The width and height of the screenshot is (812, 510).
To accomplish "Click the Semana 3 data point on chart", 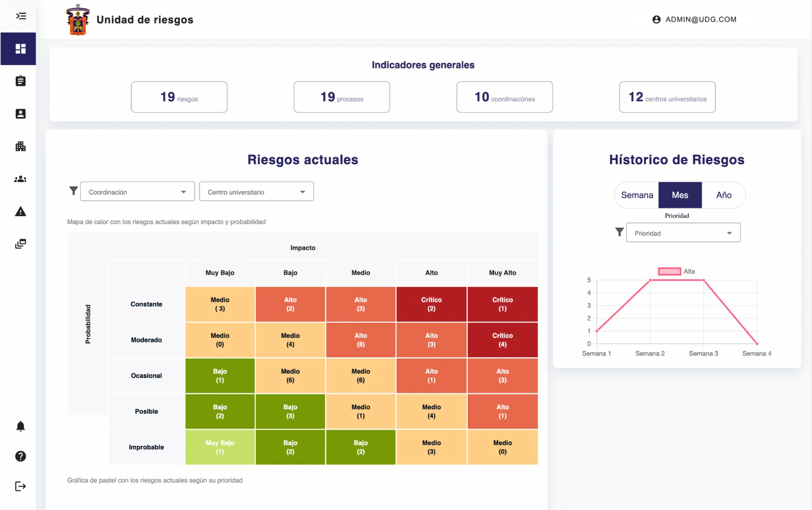I will [x=704, y=280].
